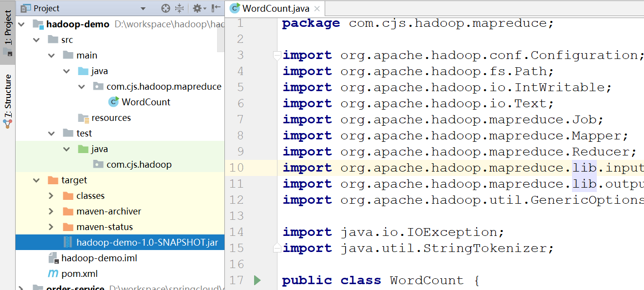Select hadoop-demo-1.0-SNAPSHOT.jar file
This screenshot has height=290, width=644.
click(147, 242)
